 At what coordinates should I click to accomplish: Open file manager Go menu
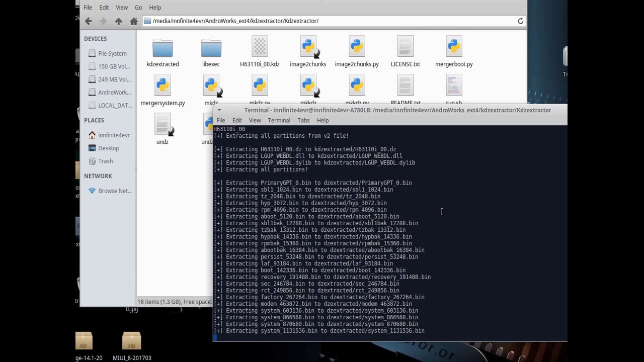click(138, 8)
